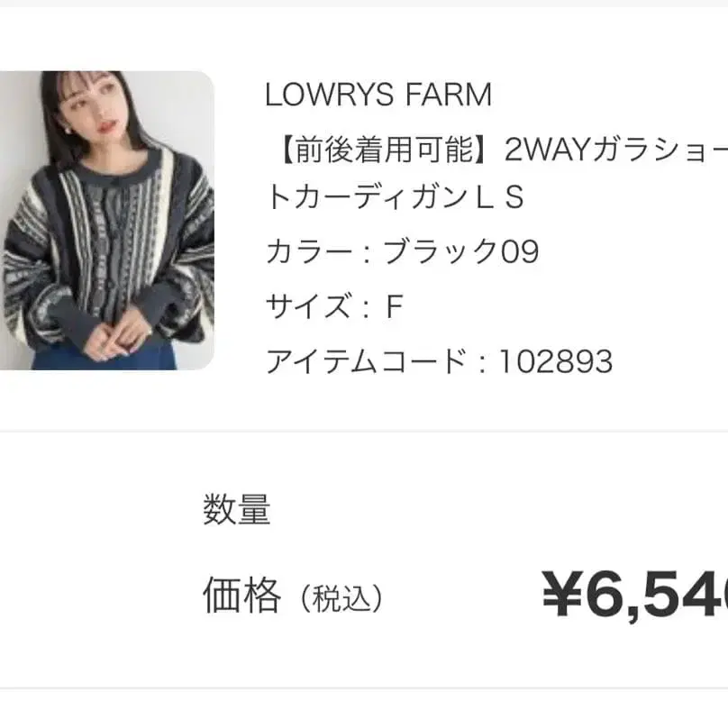
Task: Click the 数量 quantity label
Action: pyautogui.click(x=236, y=511)
